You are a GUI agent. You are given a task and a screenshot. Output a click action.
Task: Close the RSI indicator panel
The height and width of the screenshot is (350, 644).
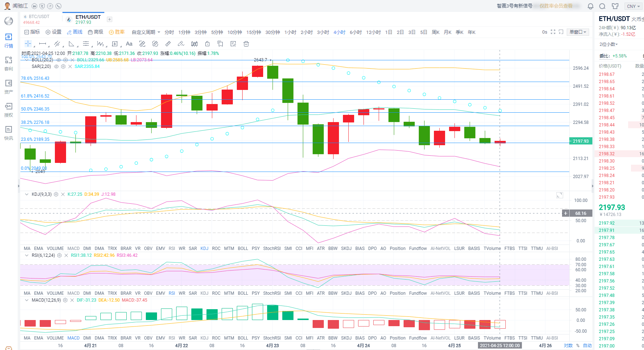(66, 255)
